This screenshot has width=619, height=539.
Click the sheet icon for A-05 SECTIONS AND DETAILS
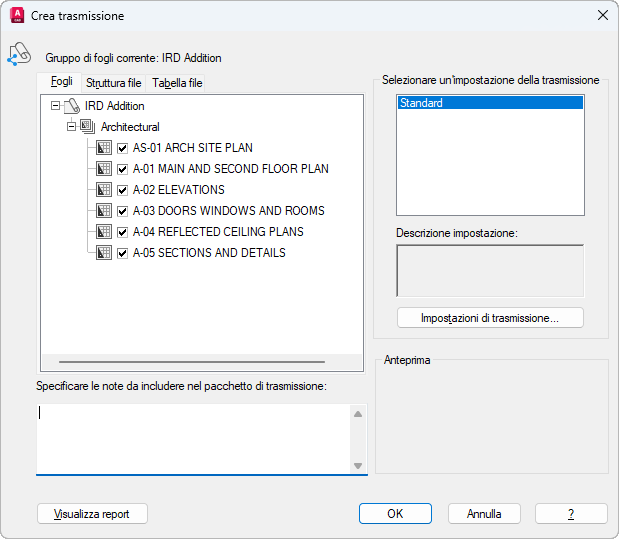[x=104, y=252]
